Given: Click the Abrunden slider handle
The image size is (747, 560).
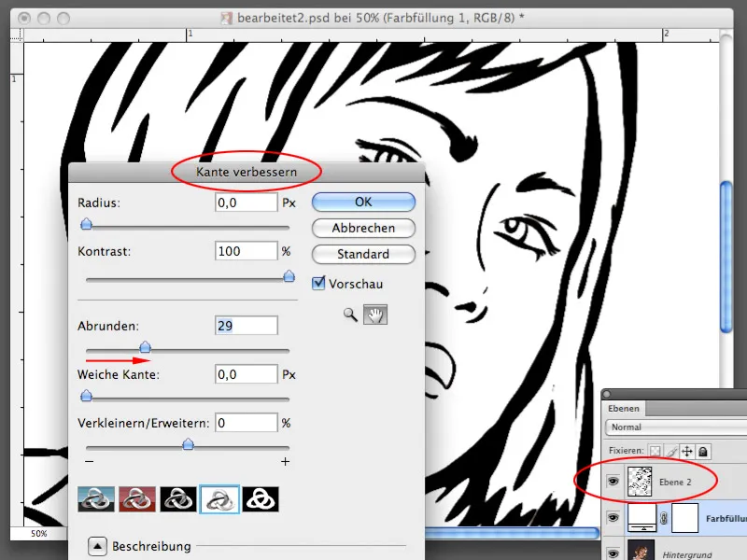Looking at the screenshot, I should click(x=146, y=346).
